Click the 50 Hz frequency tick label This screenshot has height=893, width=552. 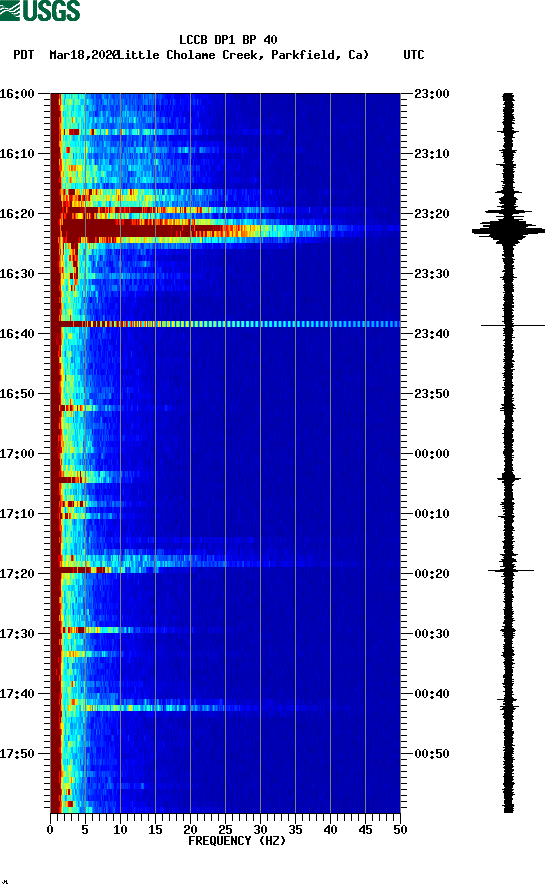tap(400, 830)
